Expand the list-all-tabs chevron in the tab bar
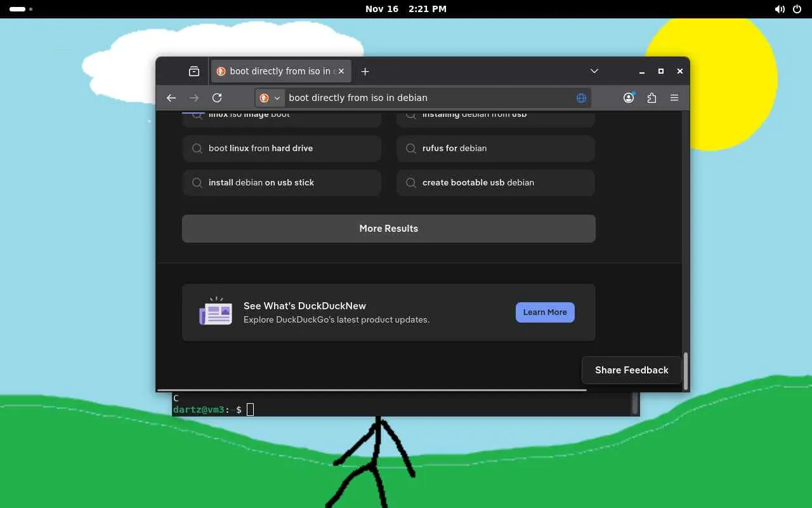812x508 pixels. (x=594, y=71)
